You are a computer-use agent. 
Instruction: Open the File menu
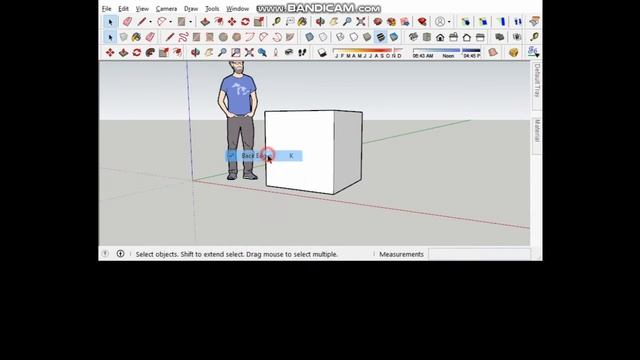pos(107,9)
